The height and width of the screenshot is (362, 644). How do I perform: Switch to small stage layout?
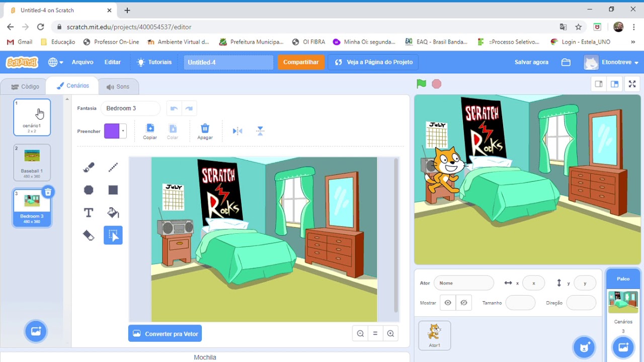599,84
